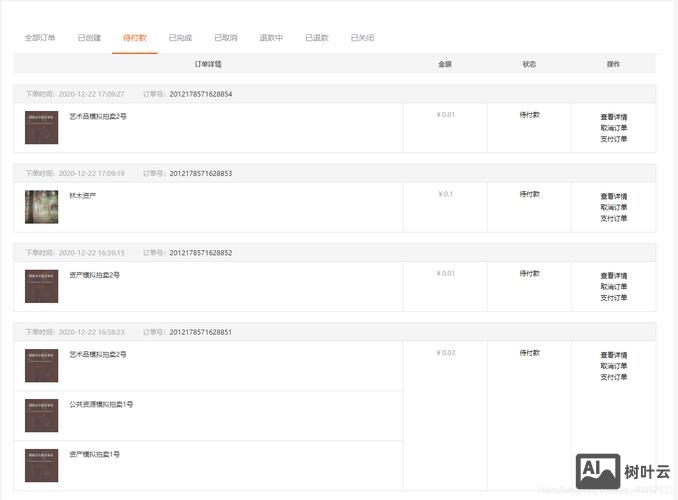View details of order 2012178571628851
Image resolution: width=678 pixels, height=500 pixels.
pos(614,355)
